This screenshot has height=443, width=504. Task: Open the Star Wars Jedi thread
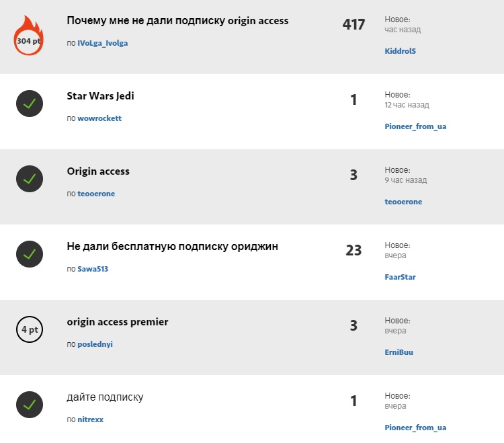101,96
